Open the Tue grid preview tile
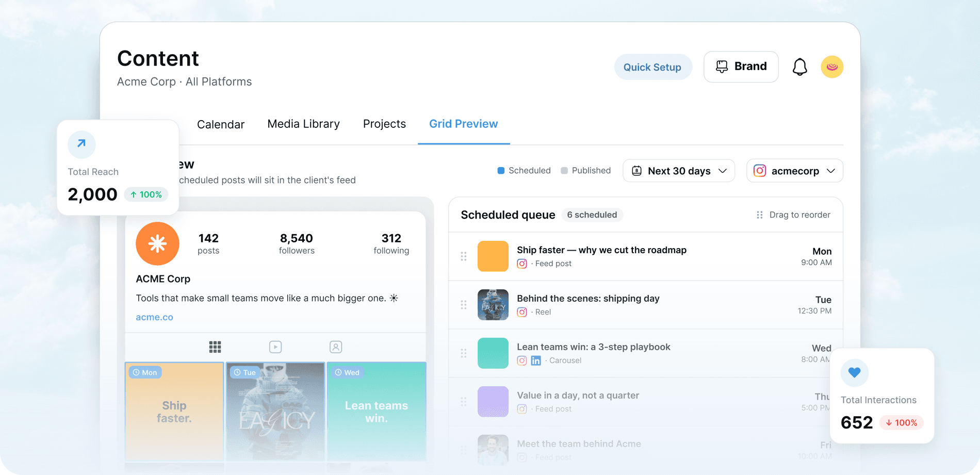 pos(275,412)
